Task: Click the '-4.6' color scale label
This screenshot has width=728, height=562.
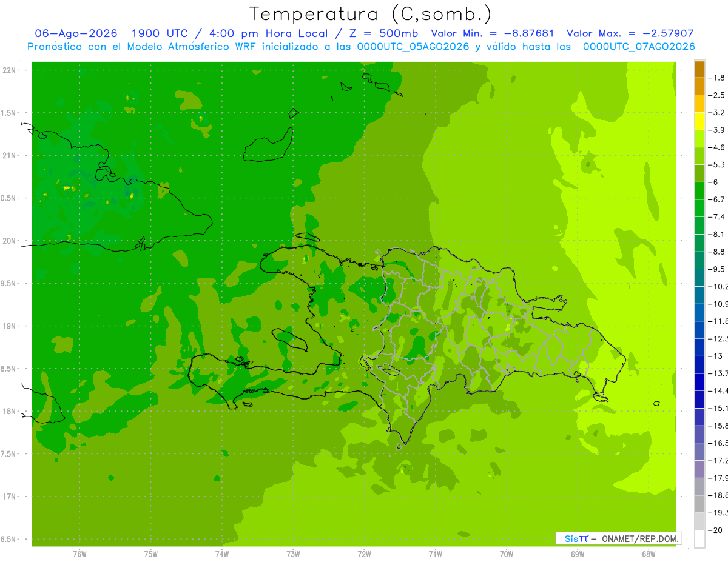Action: tap(718, 147)
